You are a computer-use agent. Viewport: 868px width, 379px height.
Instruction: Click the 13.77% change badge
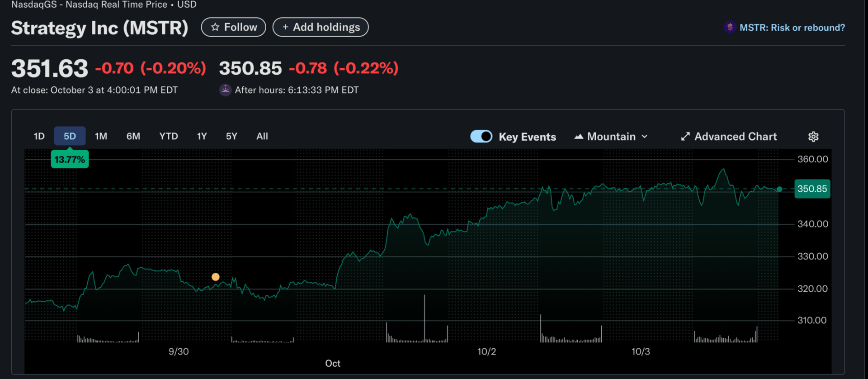coord(70,159)
